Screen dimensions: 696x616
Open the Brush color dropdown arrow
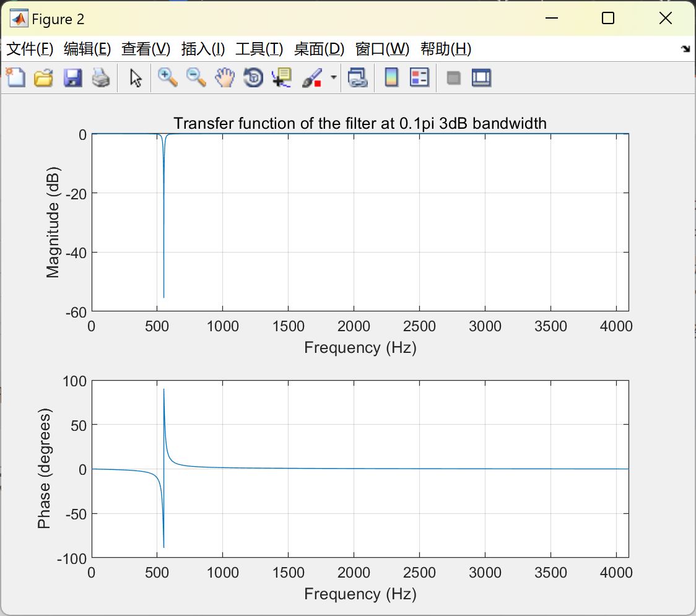click(334, 77)
